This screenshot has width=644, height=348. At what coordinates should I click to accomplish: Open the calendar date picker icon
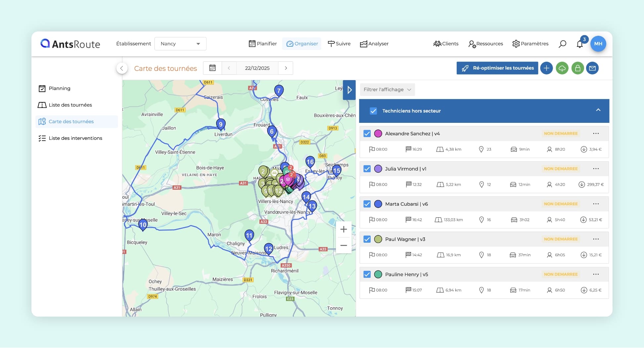212,68
